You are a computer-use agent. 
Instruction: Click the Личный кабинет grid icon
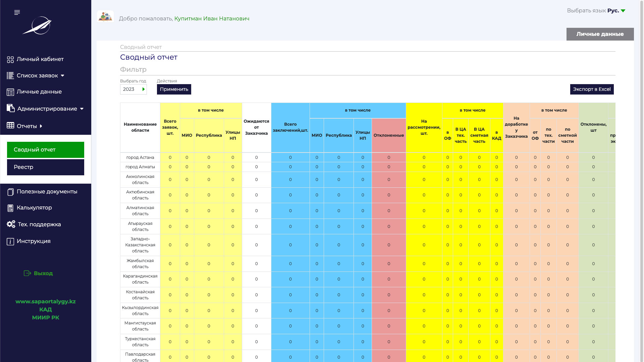pos(10,60)
